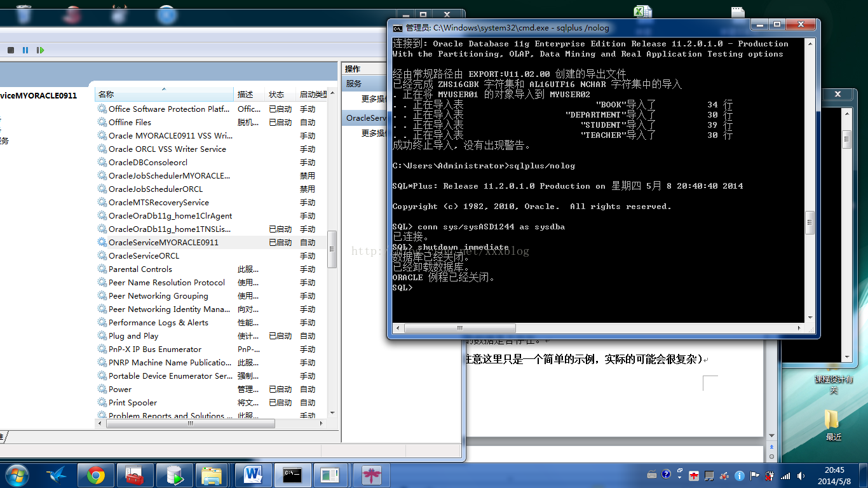868x488 pixels.
Task: Select Offline Files service row
Action: coord(211,122)
